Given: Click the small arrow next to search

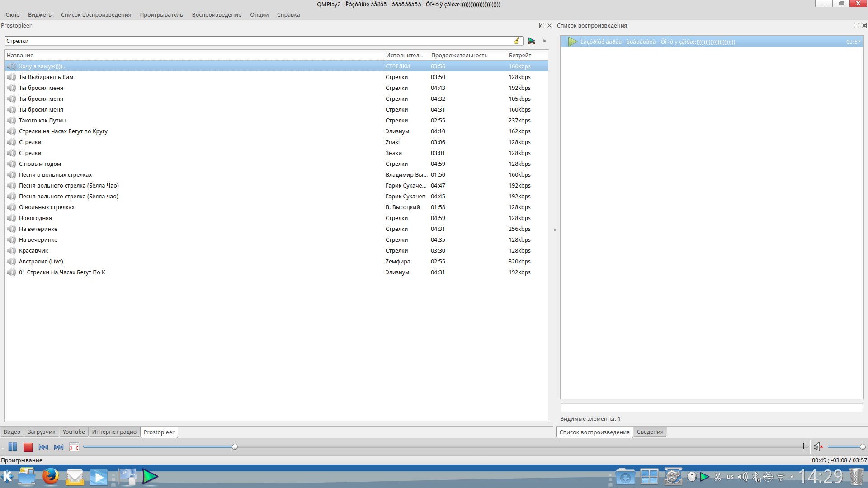Looking at the screenshot, I should point(545,41).
